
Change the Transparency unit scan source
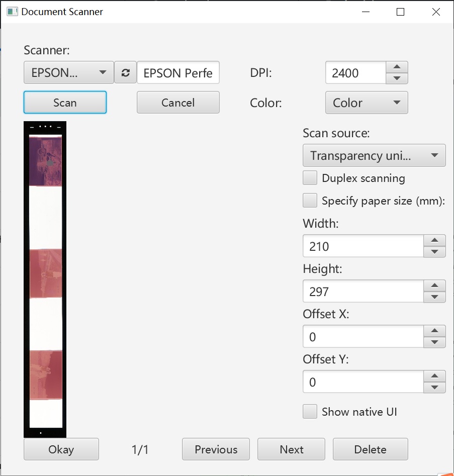[374, 155]
